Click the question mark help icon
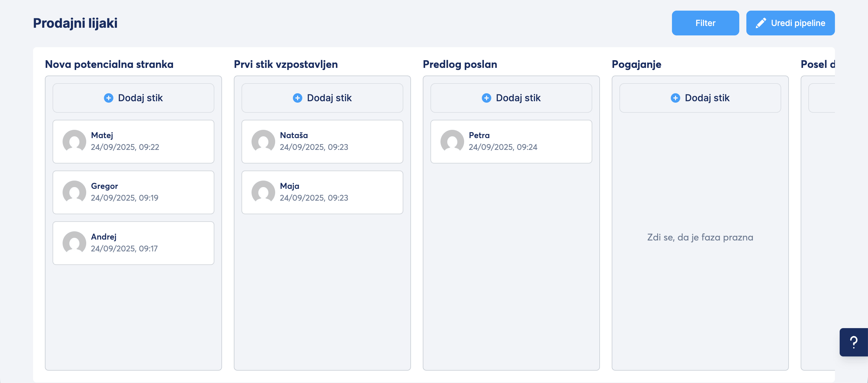868x383 pixels. pos(854,342)
